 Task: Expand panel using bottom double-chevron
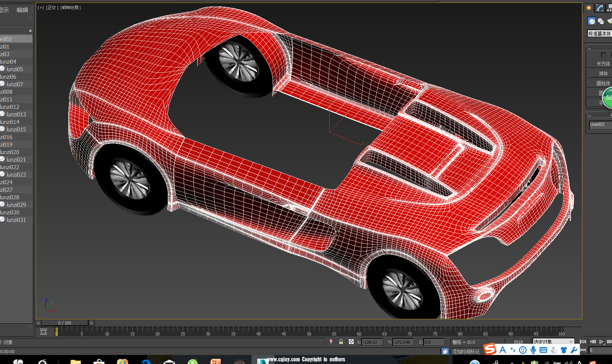tap(30, 326)
